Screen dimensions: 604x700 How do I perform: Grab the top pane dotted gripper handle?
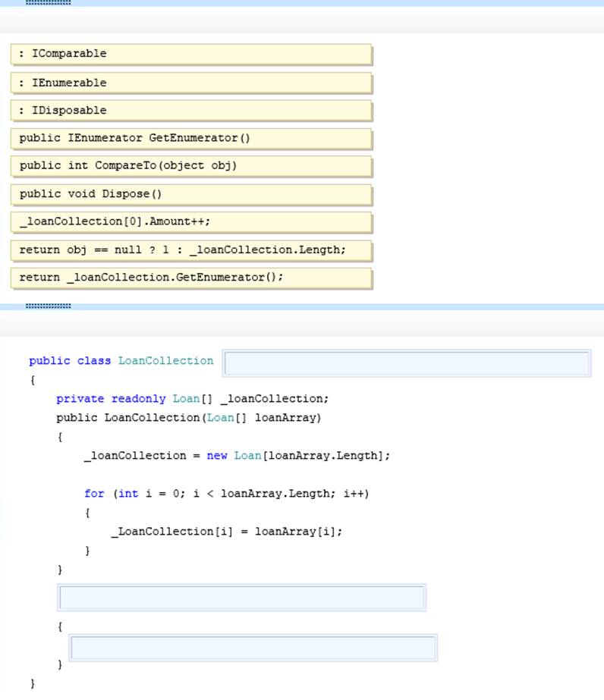(x=49, y=2)
